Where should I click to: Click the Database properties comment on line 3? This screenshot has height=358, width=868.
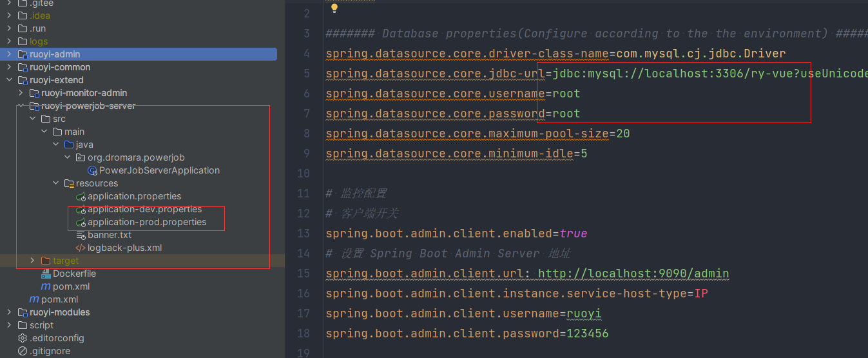coord(597,34)
